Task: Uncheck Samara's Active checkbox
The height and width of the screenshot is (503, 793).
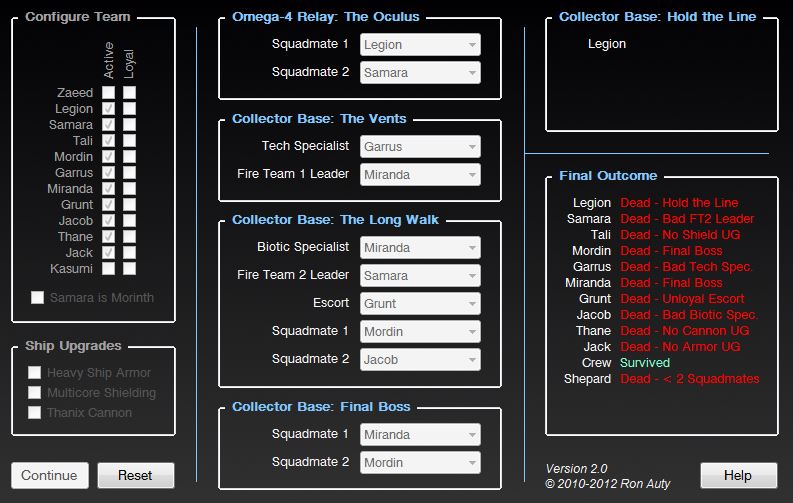Action: 108,124
